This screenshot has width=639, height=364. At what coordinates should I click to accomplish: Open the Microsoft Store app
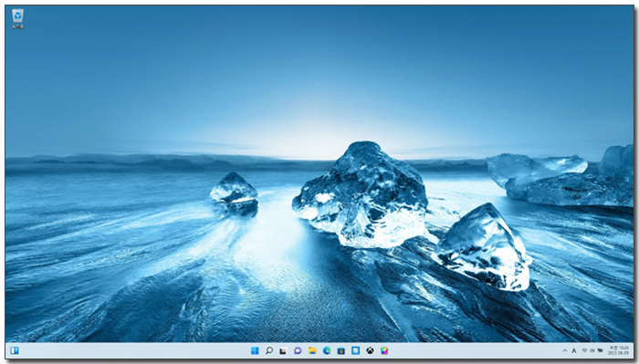(x=341, y=350)
